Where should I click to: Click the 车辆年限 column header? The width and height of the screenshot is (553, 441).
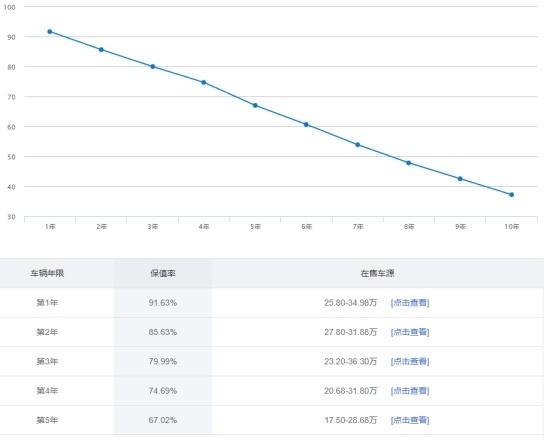(47, 273)
